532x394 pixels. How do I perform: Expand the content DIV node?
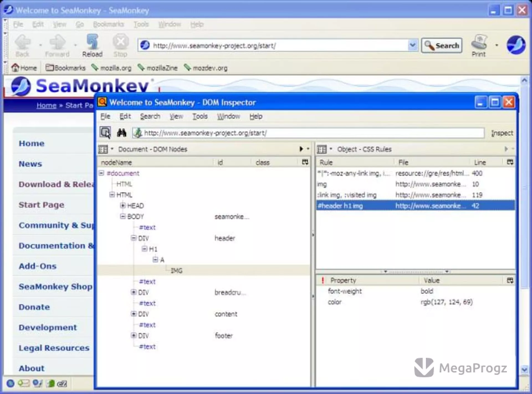point(134,314)
